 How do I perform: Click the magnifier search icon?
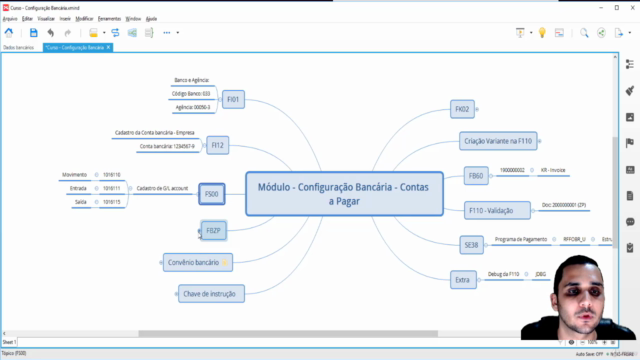click(x=584, y=33)
